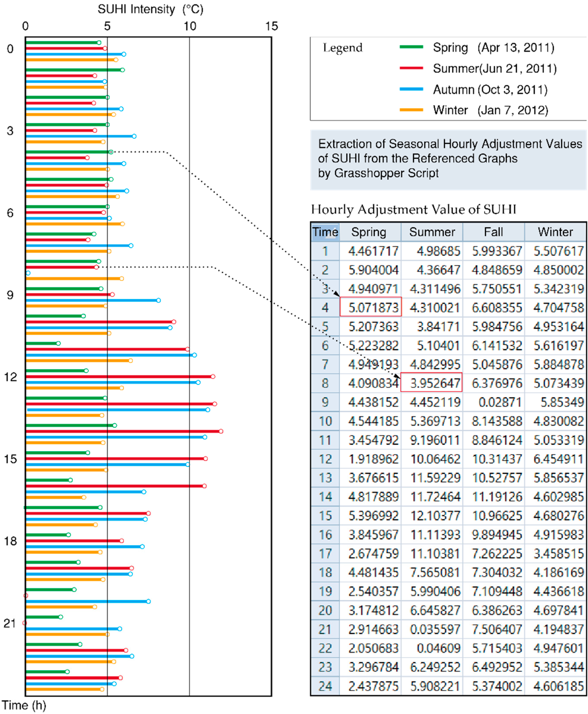Viewport: 588px width, 714px height.
Task: Click the Time (h) axis label
Action: [x=24, y=705]
